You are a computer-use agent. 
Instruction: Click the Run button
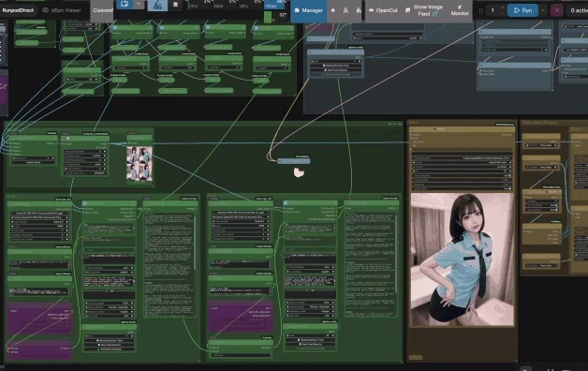pyautogui.click(x=522, y=10)
